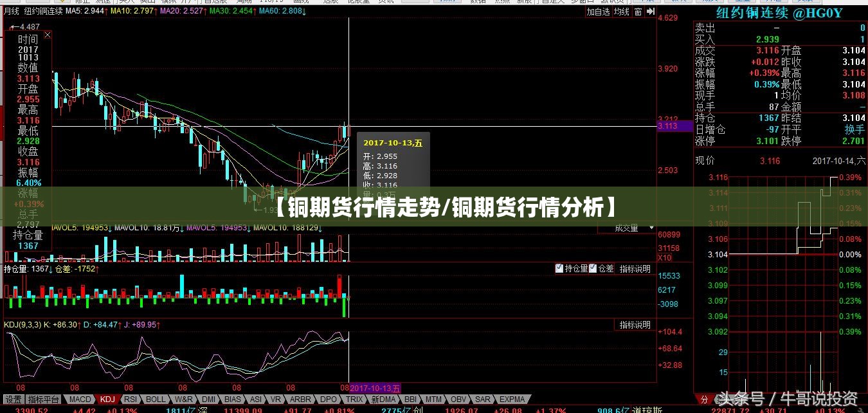
Task: Switch to the MACD indicator tab
Action: click(x=80, y=399)
